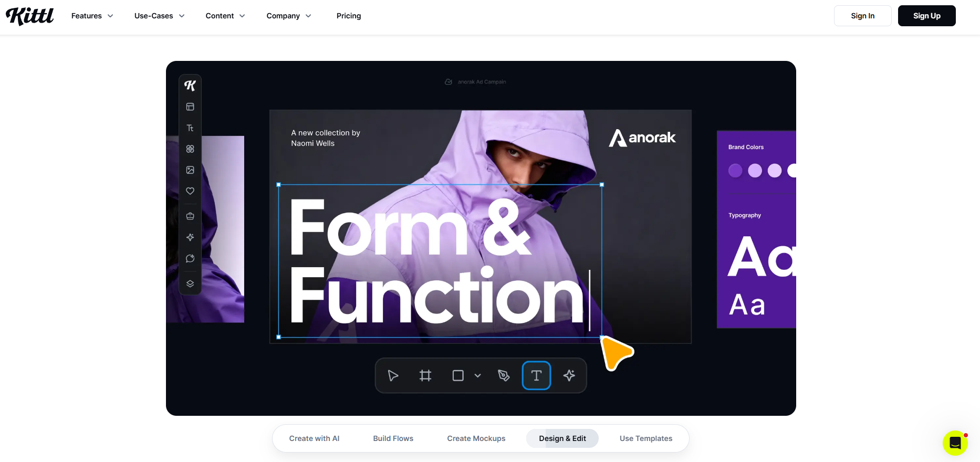Switch to the Create with AI tab

pyautogui.click(x=314, y=438)
